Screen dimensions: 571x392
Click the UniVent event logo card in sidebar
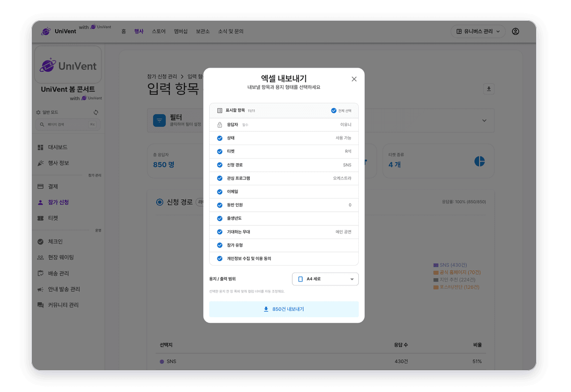(68, 65)
